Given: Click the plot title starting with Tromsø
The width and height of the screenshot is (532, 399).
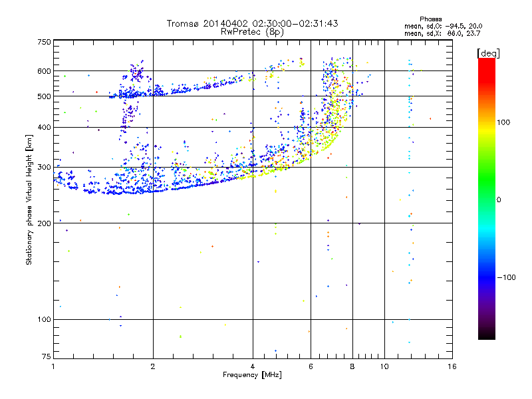Looking at the screenshot, I should [x=252, y=23].
